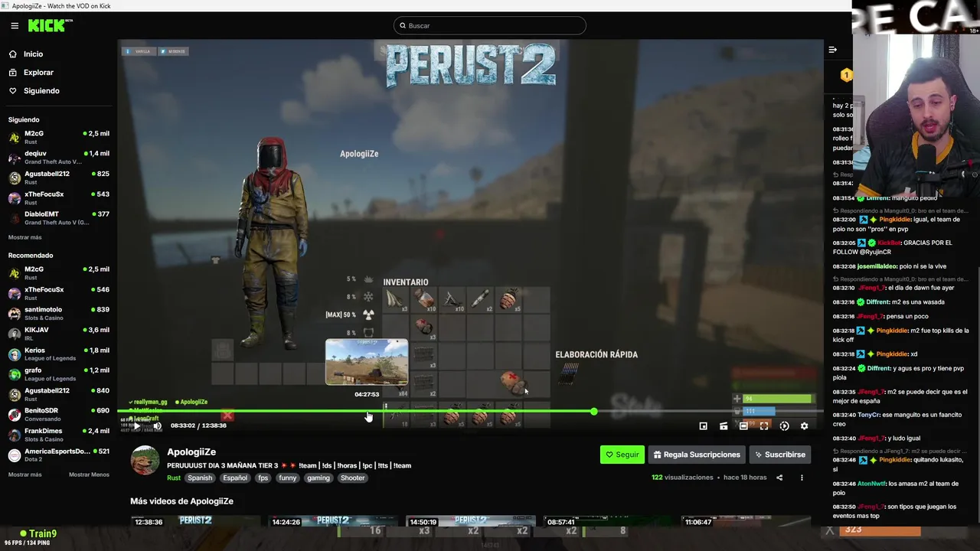Collapse Recomendado list with Mostrar Menos

click(89, 474)
